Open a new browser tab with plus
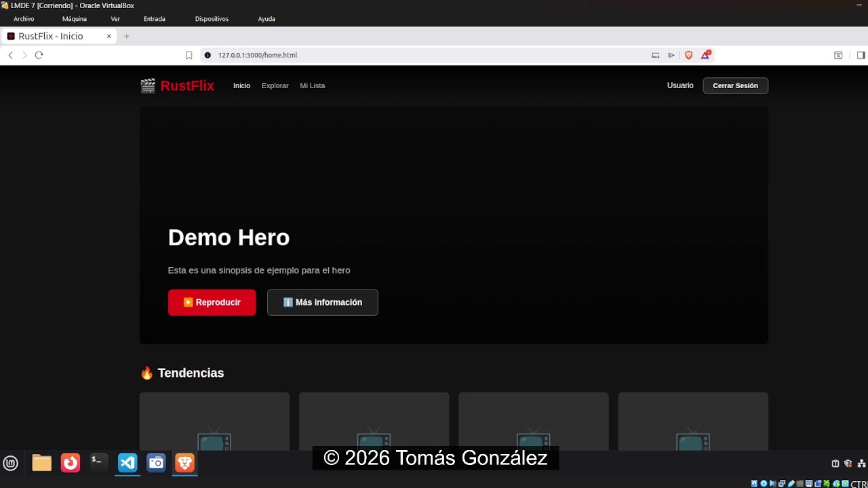The height and width of the screenshot is (488, 868). 126,36
